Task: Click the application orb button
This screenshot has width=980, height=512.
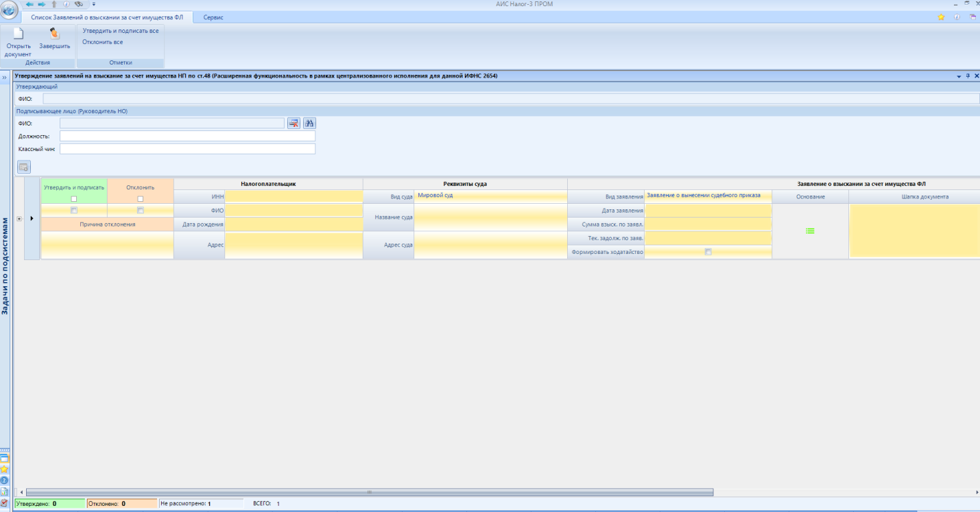Action: (10, 12)
